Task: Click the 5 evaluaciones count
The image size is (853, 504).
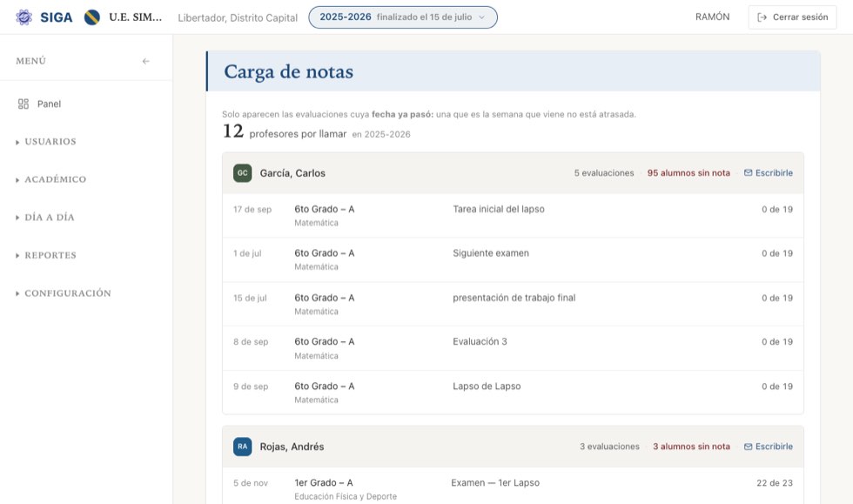Action: (604, 173)
